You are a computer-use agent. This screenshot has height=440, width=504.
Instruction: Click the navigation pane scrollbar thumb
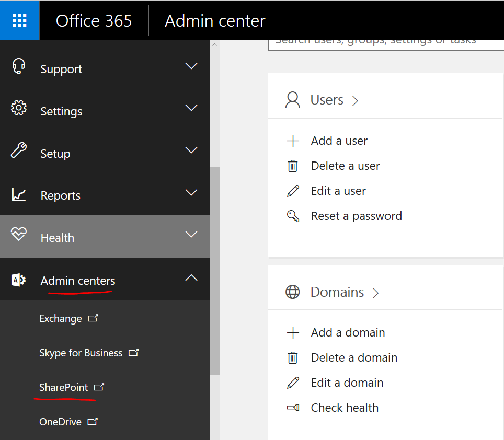click(215, 270)
